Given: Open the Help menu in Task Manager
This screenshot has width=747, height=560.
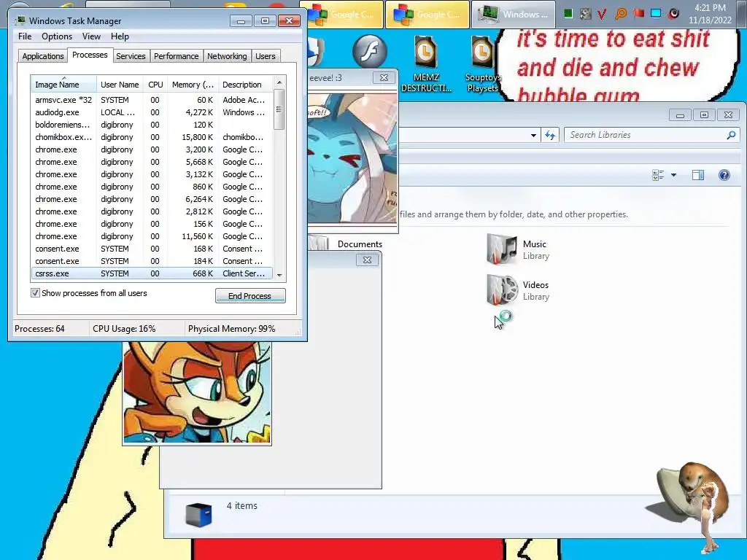Looking at the screenshot, I should [x=120, y=36].
